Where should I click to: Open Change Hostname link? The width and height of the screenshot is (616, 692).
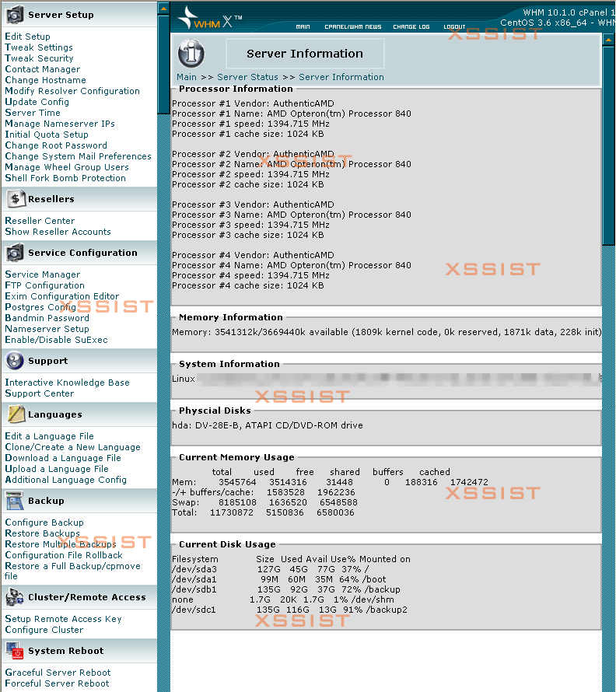pos(45,80)
